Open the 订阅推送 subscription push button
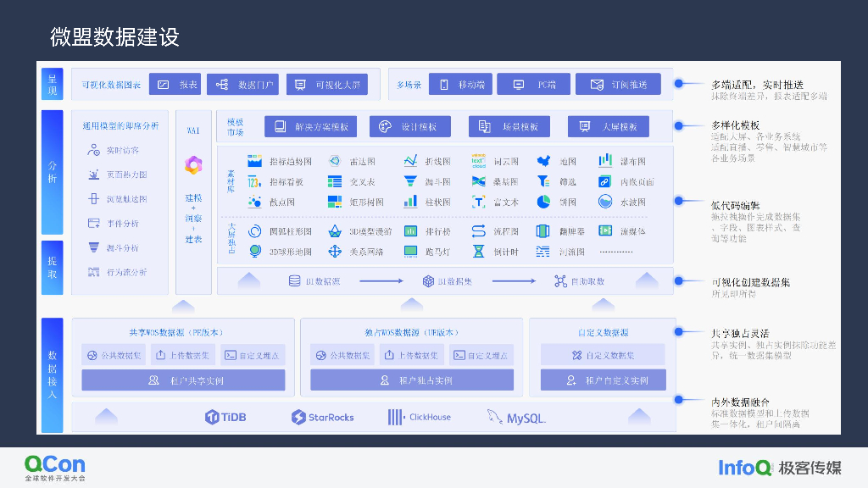 tap(618, 84)
